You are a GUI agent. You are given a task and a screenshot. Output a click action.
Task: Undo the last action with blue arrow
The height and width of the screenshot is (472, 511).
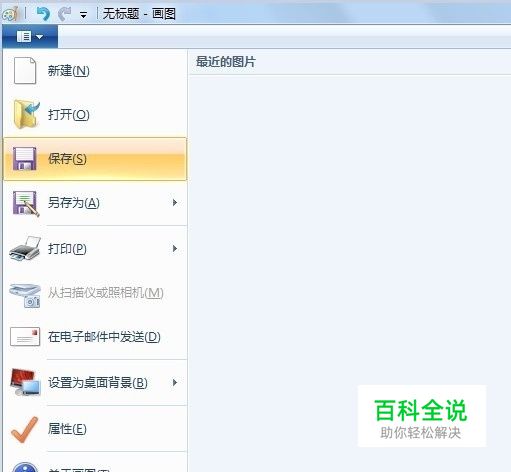(43, 14)
